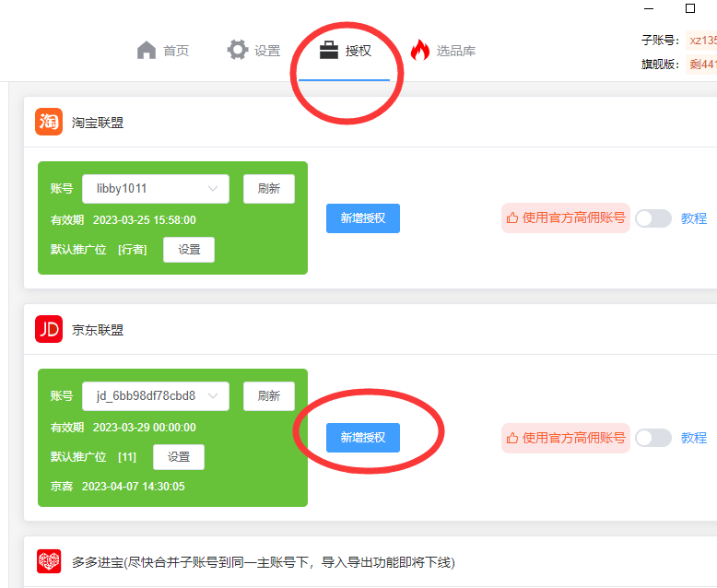Open the jd_6bb98df78cbd8 account dropdown
This screenshot has height=588, width=717.
(x=156, y=396)
